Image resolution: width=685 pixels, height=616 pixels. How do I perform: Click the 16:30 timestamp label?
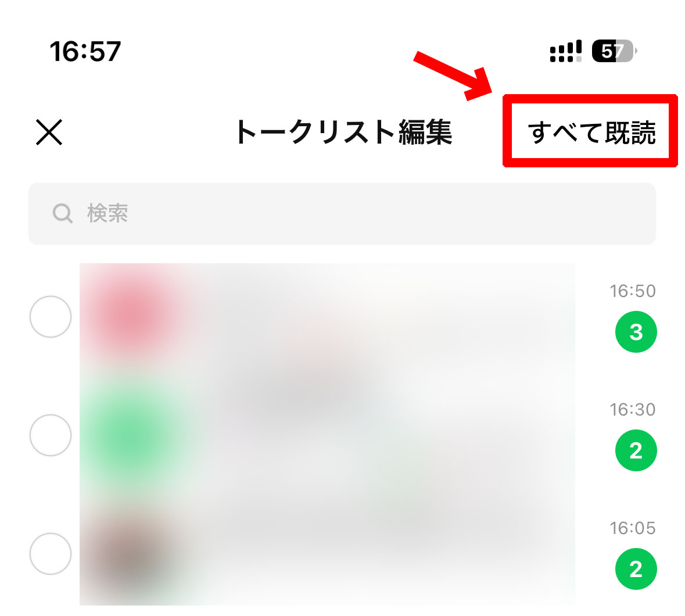(633, 410)
